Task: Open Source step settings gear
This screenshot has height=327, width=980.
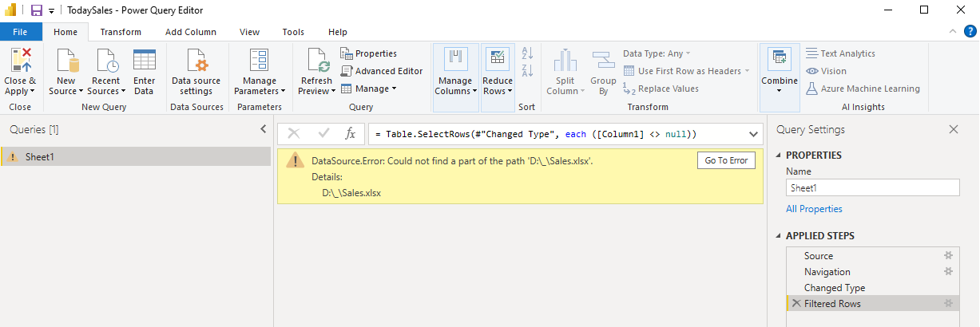Action: point(949,256)
